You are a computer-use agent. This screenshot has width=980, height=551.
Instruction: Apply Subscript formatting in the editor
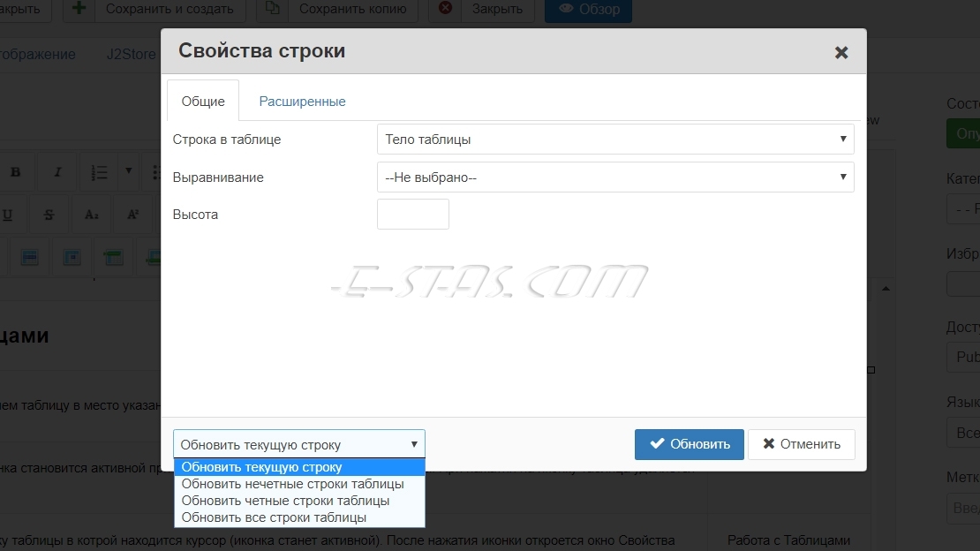point(91,215)
